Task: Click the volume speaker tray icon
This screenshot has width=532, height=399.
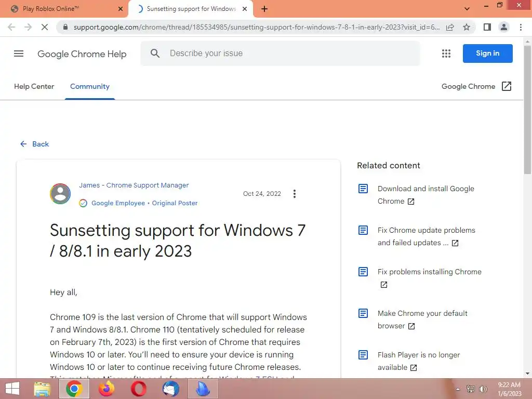Action: [x=483, y=389]
